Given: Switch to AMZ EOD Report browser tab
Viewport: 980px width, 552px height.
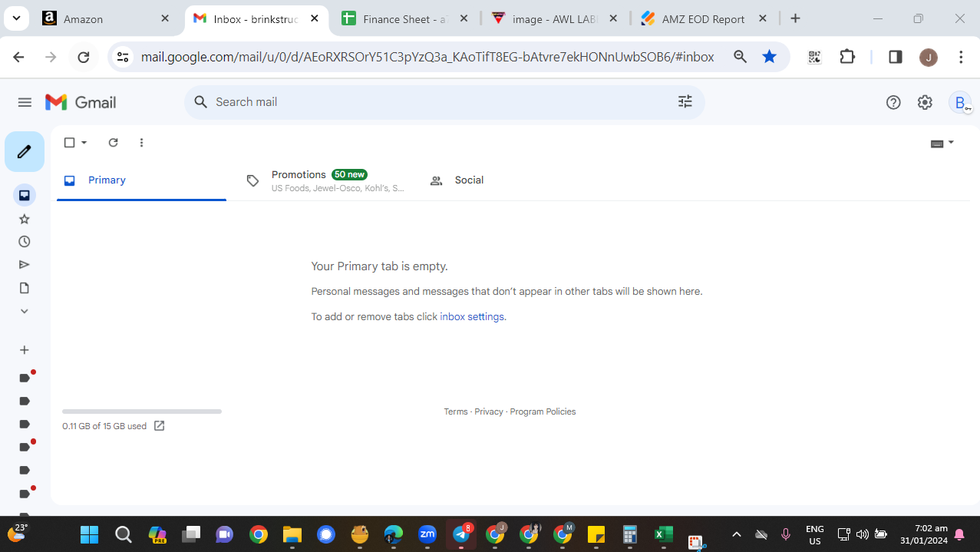Looking at the screenshot, I should 704,19.
